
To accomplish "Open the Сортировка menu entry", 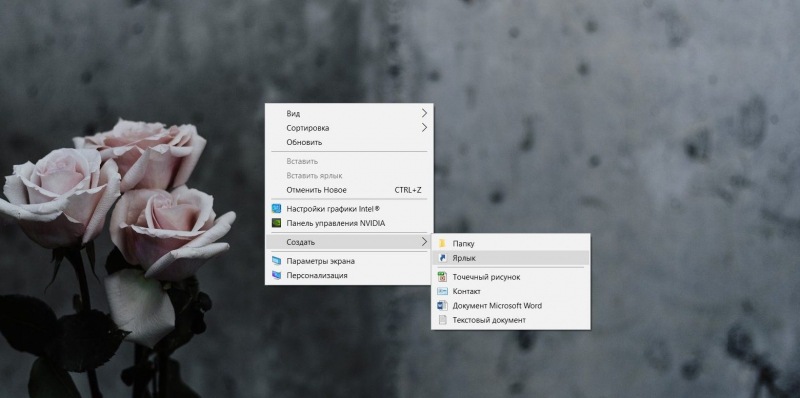I will [349, 128].
